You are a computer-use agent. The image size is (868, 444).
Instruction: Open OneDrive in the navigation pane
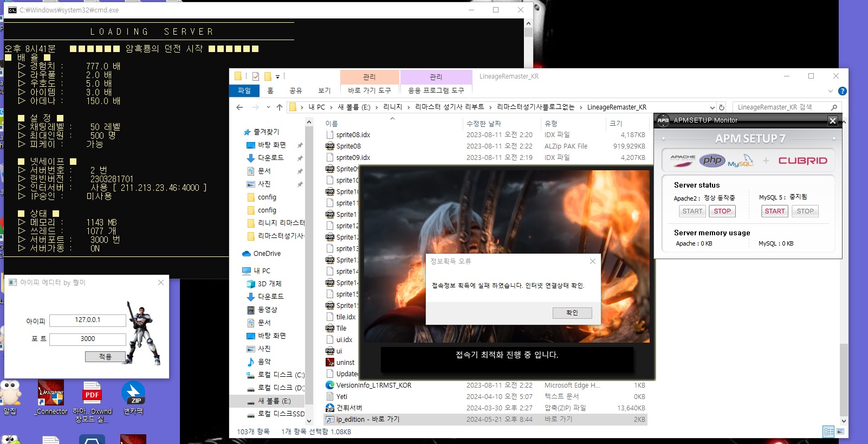[267, 254]
